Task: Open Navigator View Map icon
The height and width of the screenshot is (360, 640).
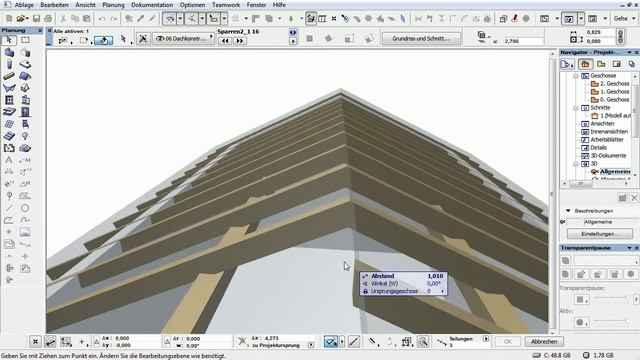Action: click(x=601, y=64)
